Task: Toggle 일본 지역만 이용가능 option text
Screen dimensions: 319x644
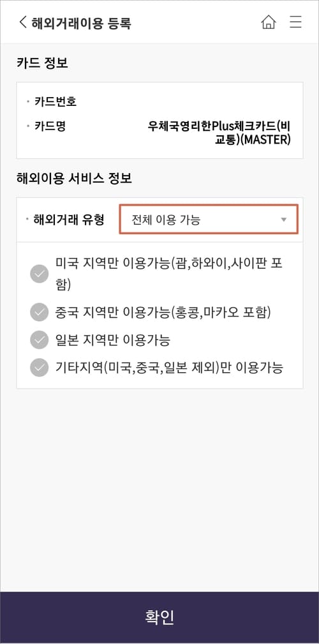Action: [112, 340]
